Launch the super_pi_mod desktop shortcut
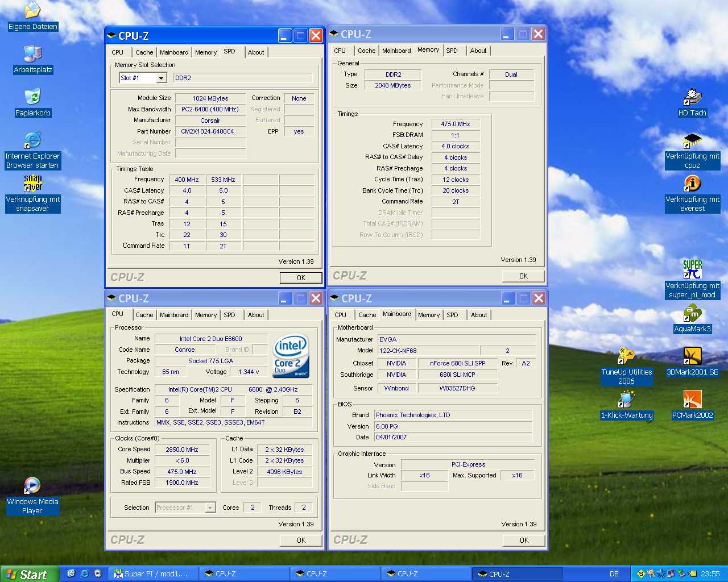The height and width of the screenshot is (582, 728). (x=692, y=270)
